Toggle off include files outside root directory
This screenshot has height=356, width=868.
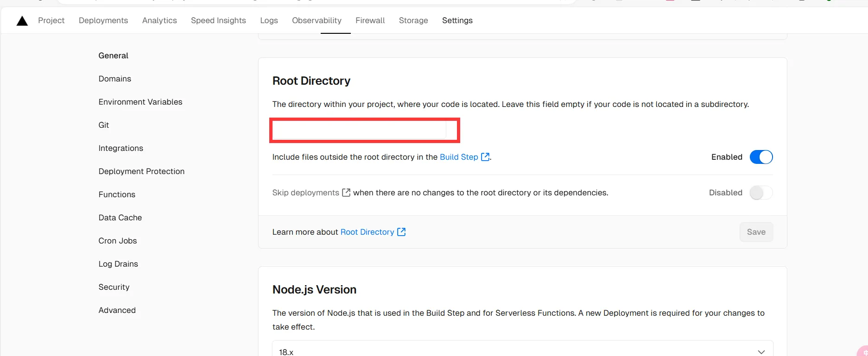(761, 157)
